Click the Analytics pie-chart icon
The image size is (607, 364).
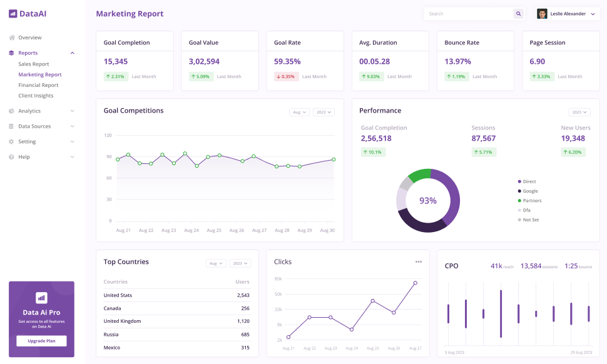pos(11,111)
